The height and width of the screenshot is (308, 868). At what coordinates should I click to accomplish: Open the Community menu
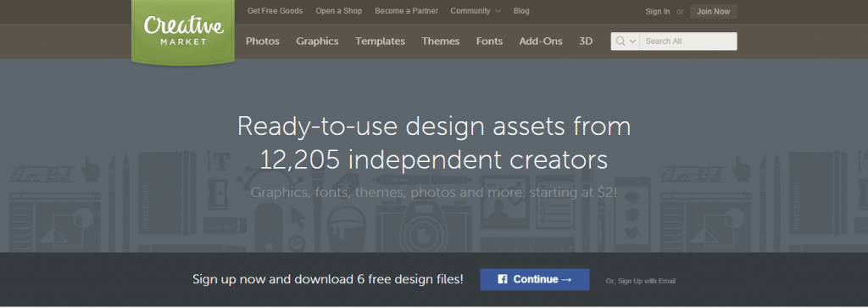(470, 10)
